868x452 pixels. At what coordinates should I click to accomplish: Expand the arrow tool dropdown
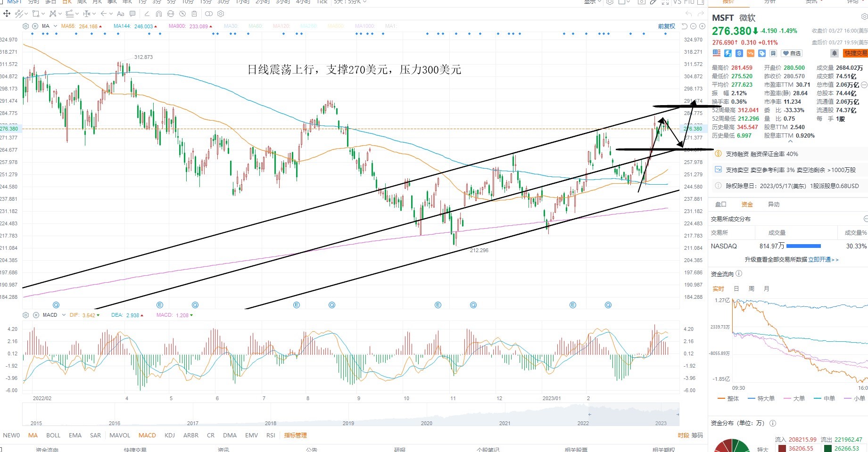(x=111, y=14)
